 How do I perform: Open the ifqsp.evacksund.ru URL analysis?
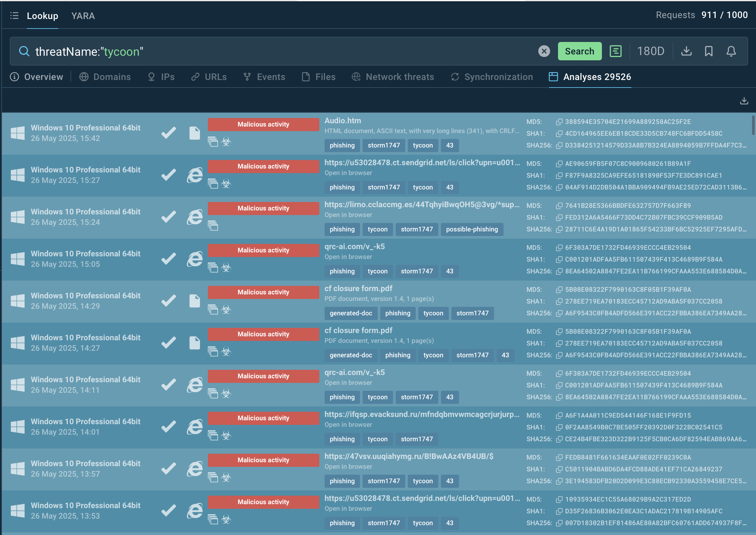(422, 414)
